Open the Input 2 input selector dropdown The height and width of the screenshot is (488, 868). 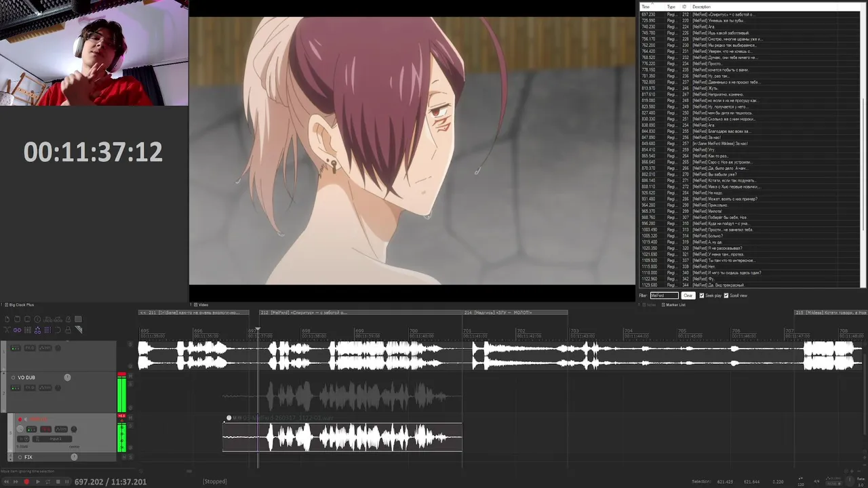(52, 439)
